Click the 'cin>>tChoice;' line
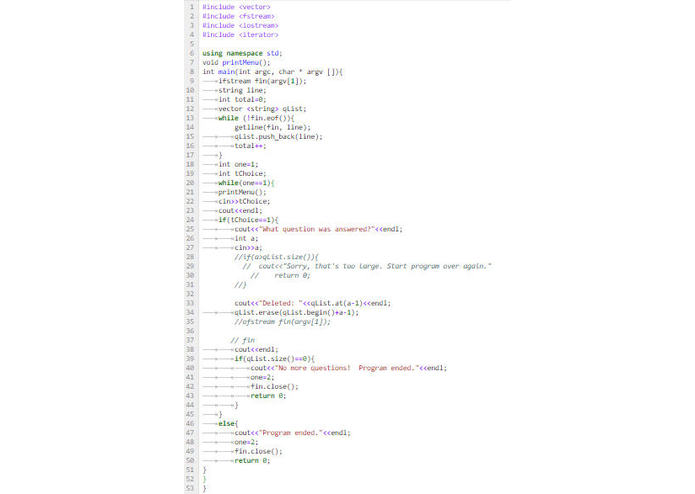The height and width of the screenshot is (494, 695). [x=244, y=202]
